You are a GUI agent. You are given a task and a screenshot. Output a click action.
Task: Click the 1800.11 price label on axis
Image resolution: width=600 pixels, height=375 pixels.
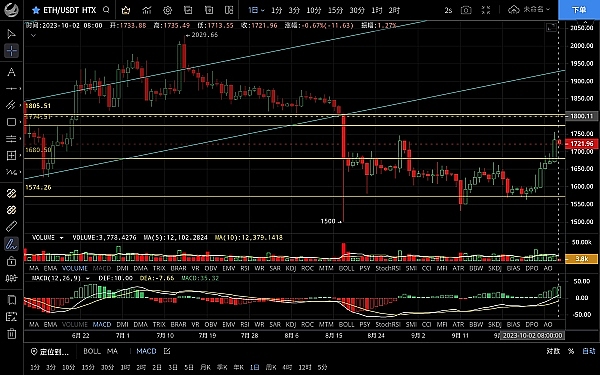[582, 116]
